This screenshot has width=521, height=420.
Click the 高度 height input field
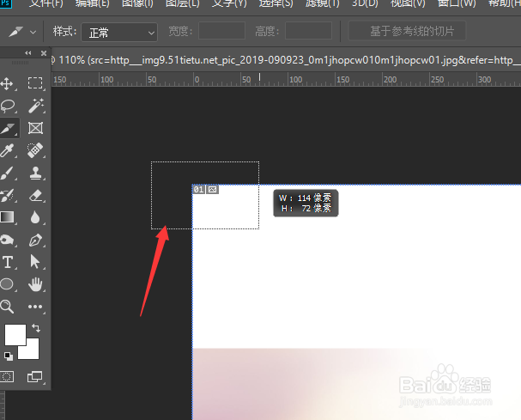[308, 31]
